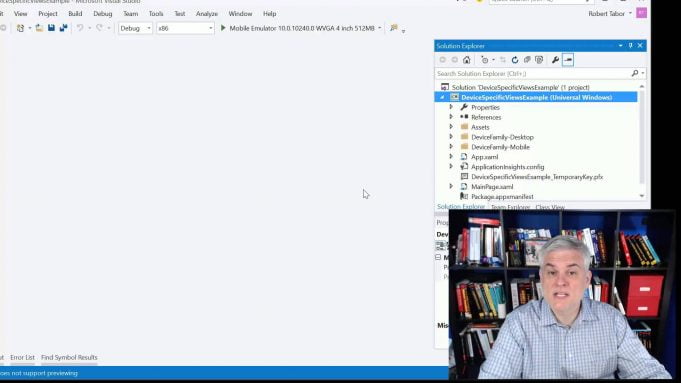This screenshot has width=681, height=383.
Task: Switch to the Error List tab
Action: 22,357
